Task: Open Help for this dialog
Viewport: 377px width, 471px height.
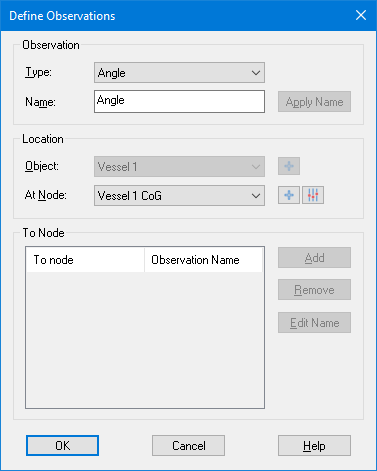Action: coord(314,446)
